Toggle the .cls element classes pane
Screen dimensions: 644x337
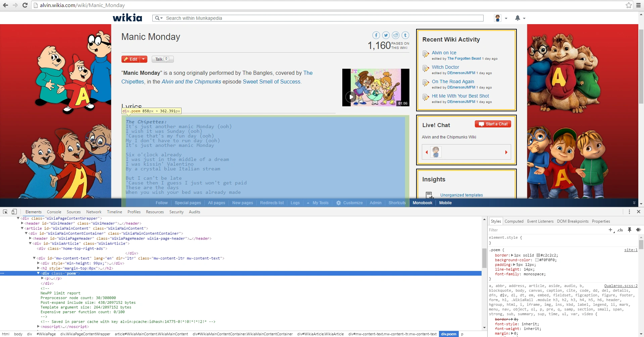pos(620,230)
